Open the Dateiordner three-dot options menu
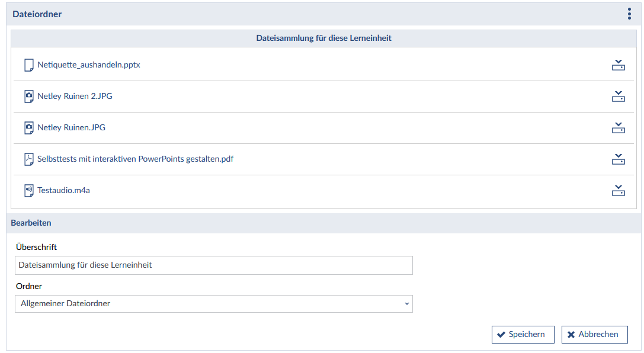Image resolution: width=644 pixels, height=353 pixels. click(629, 14)
